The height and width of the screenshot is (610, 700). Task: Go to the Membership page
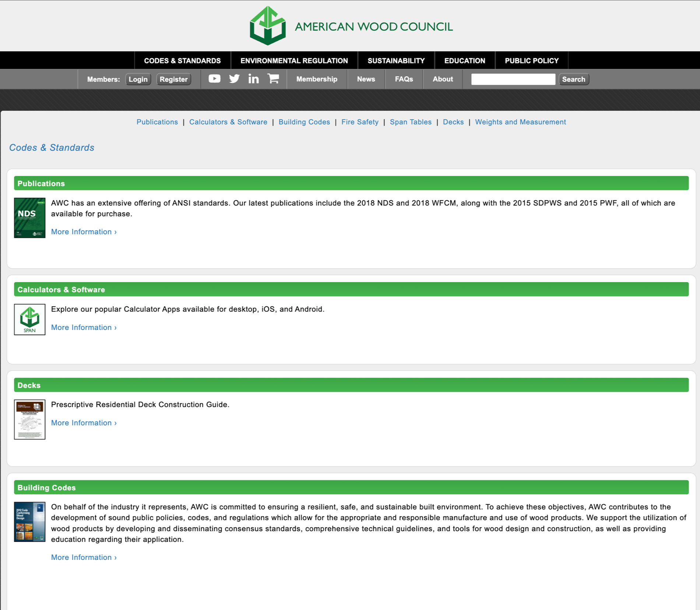pos(317,79)
